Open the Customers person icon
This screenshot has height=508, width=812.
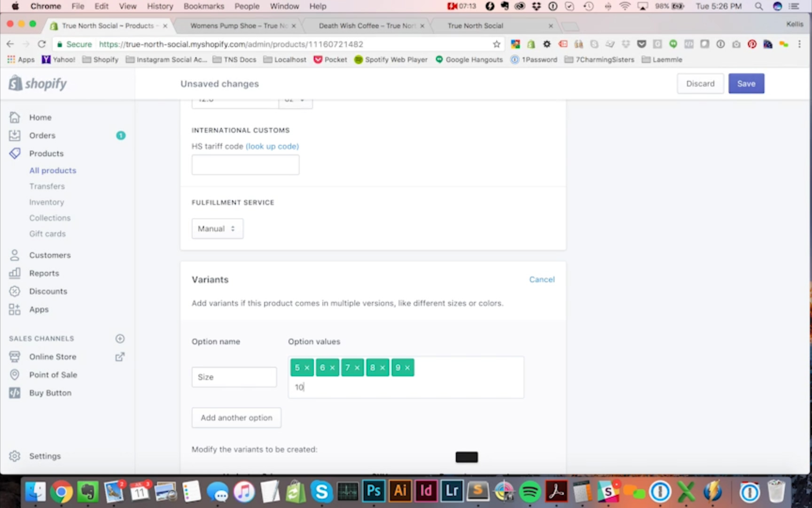click(15, 255)
